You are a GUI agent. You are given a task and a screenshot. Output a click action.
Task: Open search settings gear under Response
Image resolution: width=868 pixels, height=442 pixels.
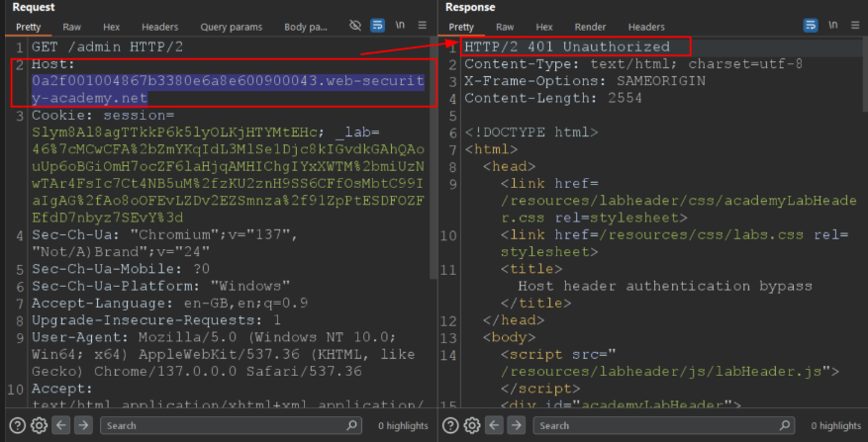click(472, 425)
